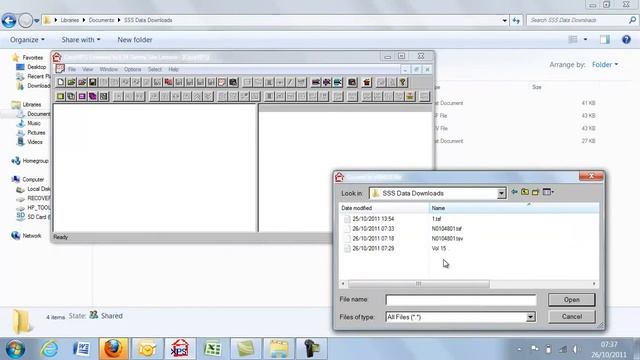
Task: Create new folder via dialog toolbar icon
Action: [x=536, y=192]
